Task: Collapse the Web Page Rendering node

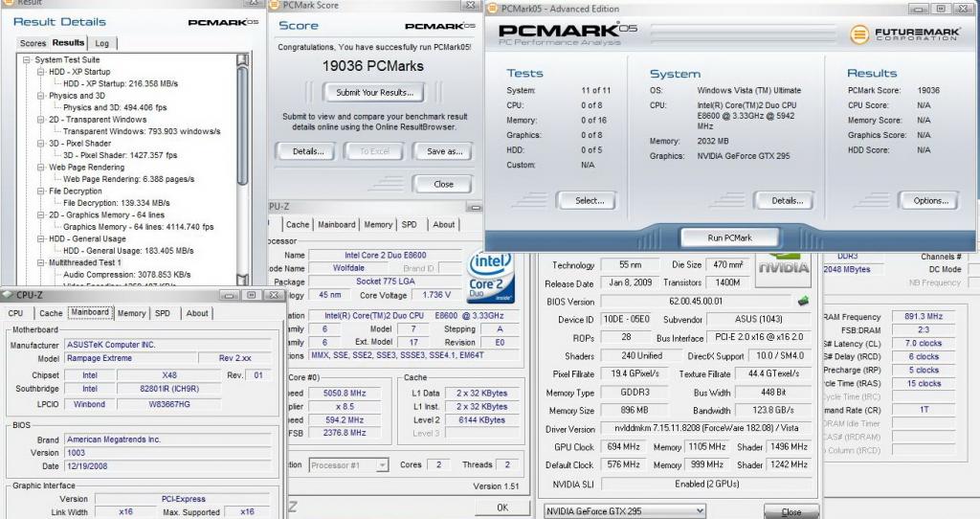Action: click(40, 168)
